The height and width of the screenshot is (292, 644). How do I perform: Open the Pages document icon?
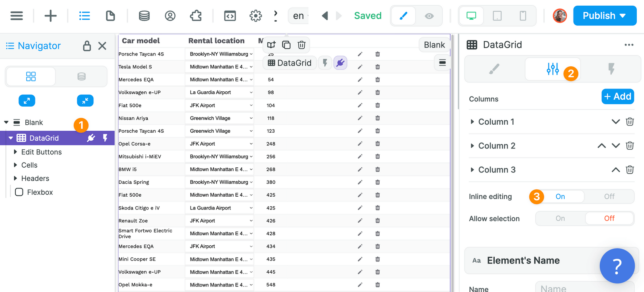[x=110, y=16]
